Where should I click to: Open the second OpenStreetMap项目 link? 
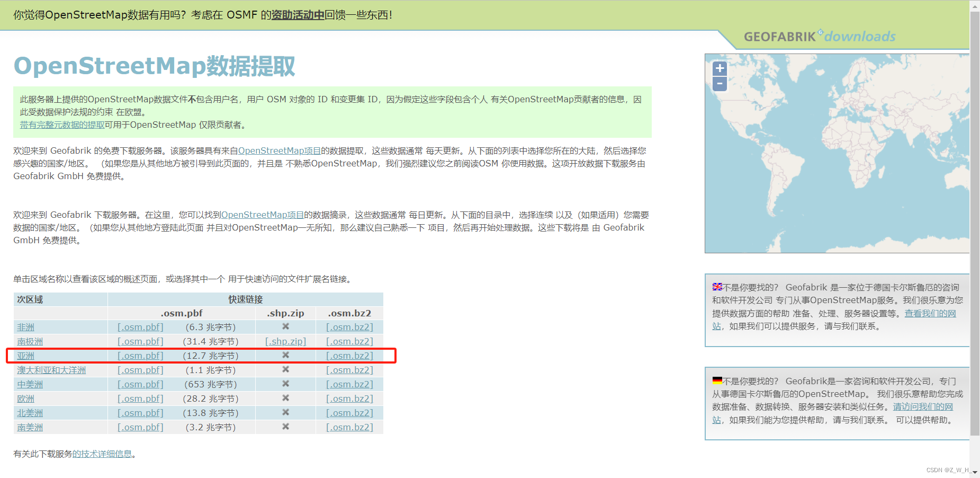point(263,215)
